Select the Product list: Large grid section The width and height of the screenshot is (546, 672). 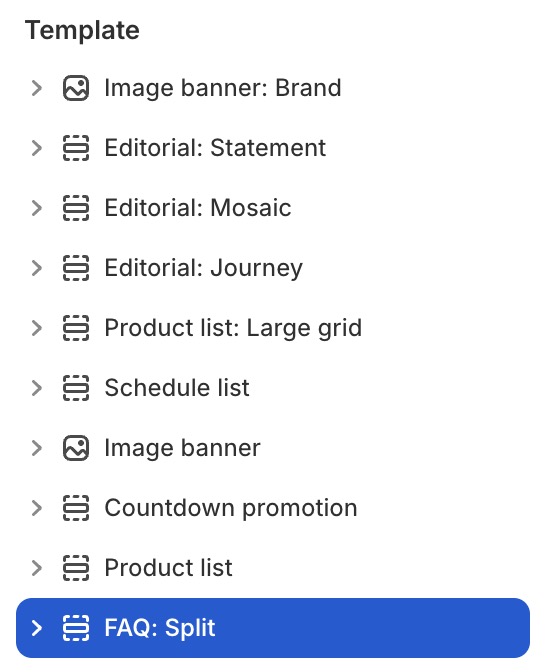[273, 328]
